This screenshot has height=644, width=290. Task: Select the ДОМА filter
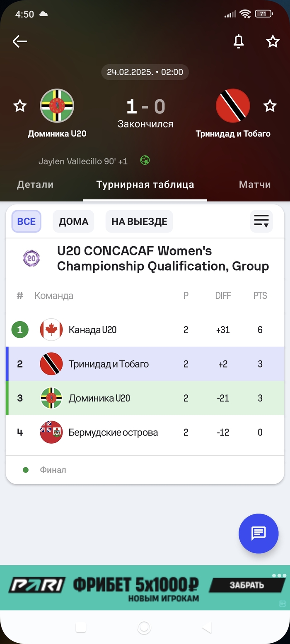click(73, 221)
